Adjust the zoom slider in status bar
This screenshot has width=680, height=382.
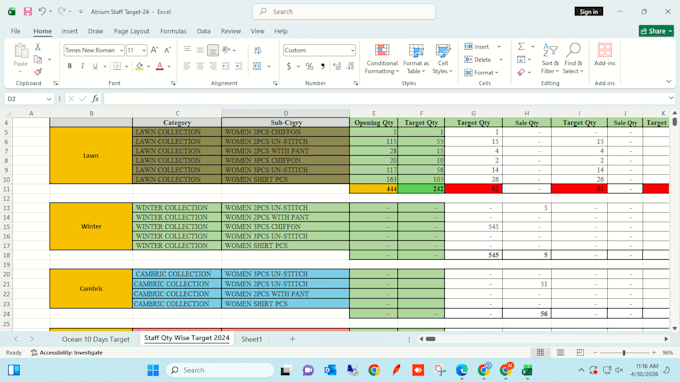[624, 353]
